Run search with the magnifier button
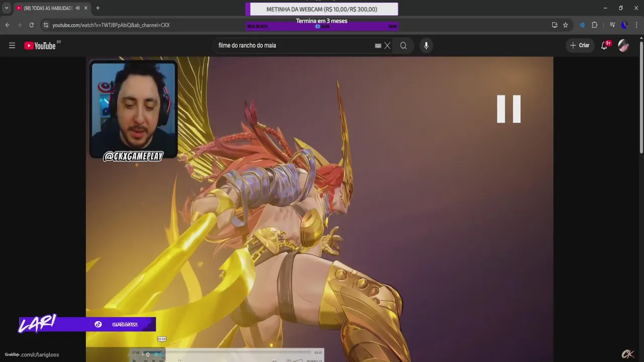The image size is (644, 362). [404, 46]
